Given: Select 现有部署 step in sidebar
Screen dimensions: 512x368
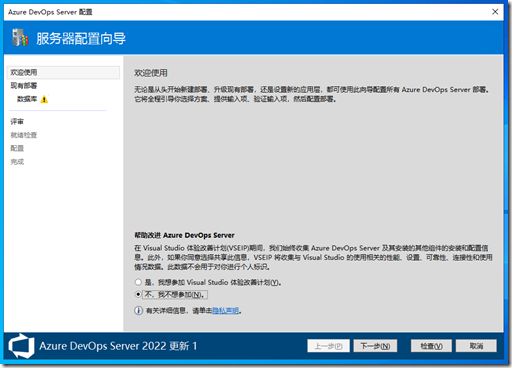Looking at the screenshot, I should 24,86.
